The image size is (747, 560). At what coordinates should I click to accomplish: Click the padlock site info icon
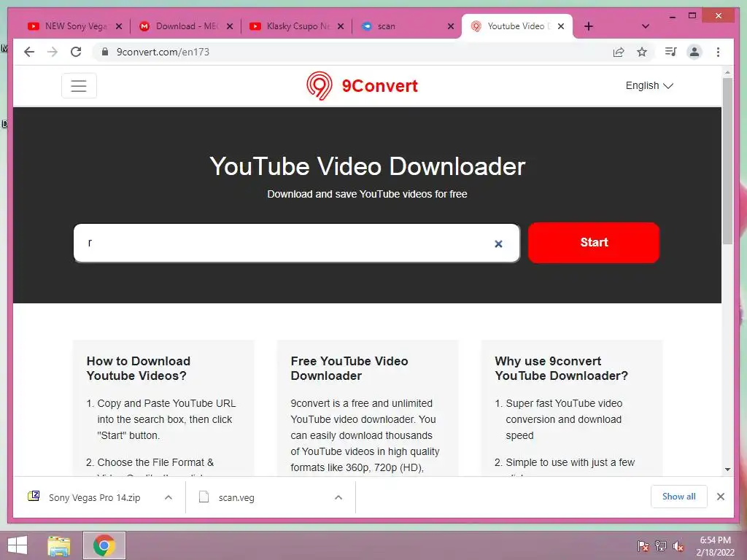(x=105, y=52)
